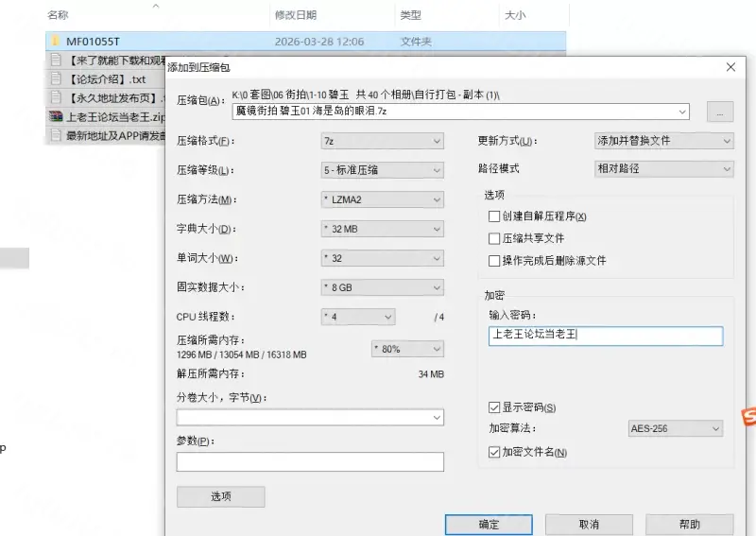Enable 压缩共享文件 checkbox
Screen dimensions: 756x536
pos(493,238)
